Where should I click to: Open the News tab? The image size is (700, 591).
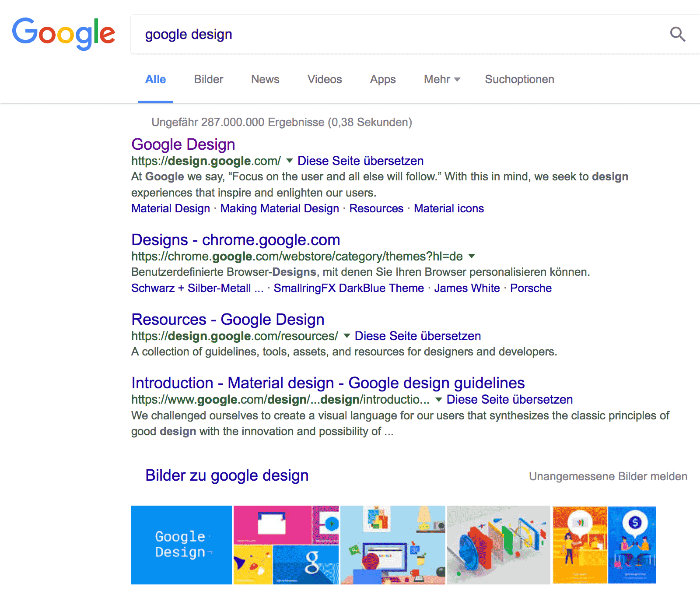click(x=265, y=80)
